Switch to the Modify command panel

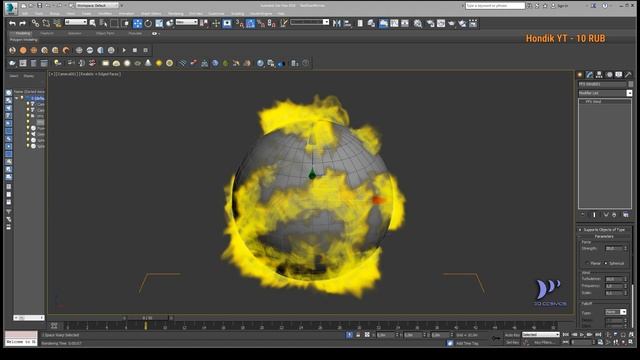(x=589, y=74)
